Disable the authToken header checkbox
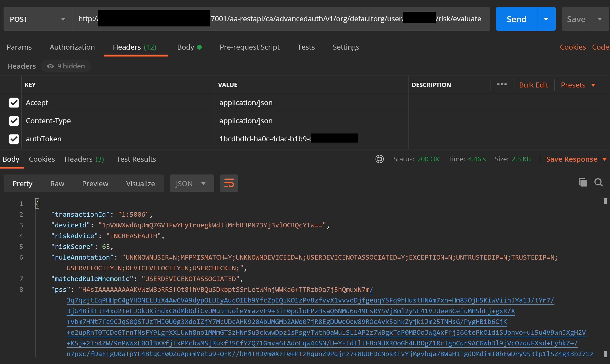The image size is (610, 364). pyautogui.click(x=14, y=139)
